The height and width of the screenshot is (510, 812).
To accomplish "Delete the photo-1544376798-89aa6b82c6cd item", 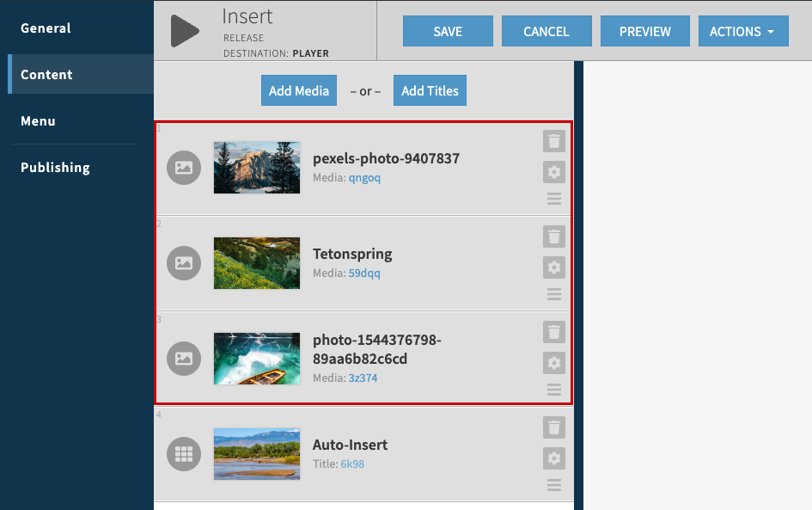I will pos(554,332).
